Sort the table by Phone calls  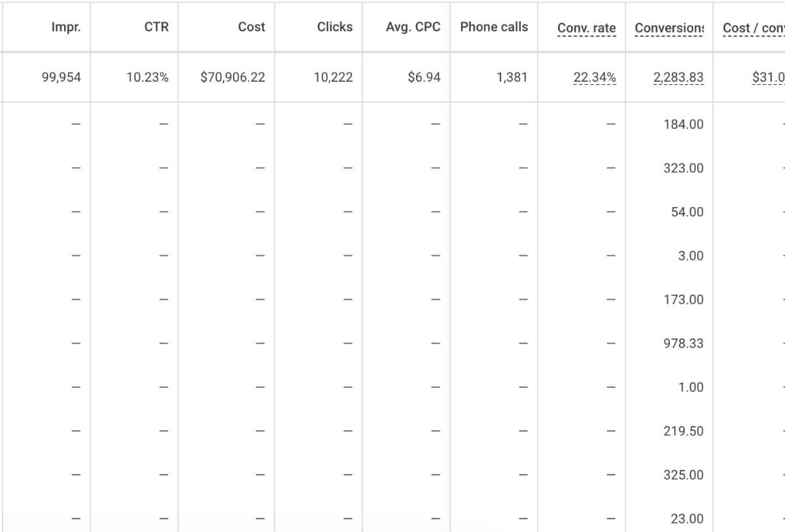coord(494,27)
